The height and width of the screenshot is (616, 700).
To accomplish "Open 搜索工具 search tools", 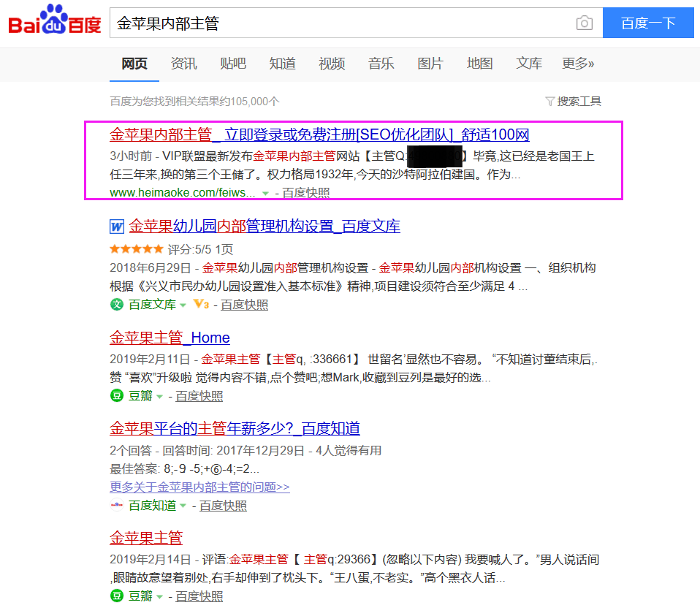I will (x=579, y=102).
